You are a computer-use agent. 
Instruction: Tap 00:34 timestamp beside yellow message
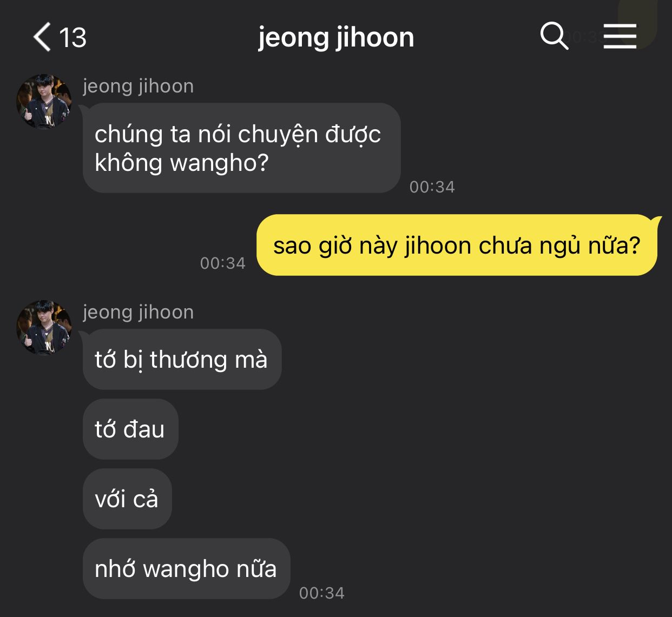223,263
